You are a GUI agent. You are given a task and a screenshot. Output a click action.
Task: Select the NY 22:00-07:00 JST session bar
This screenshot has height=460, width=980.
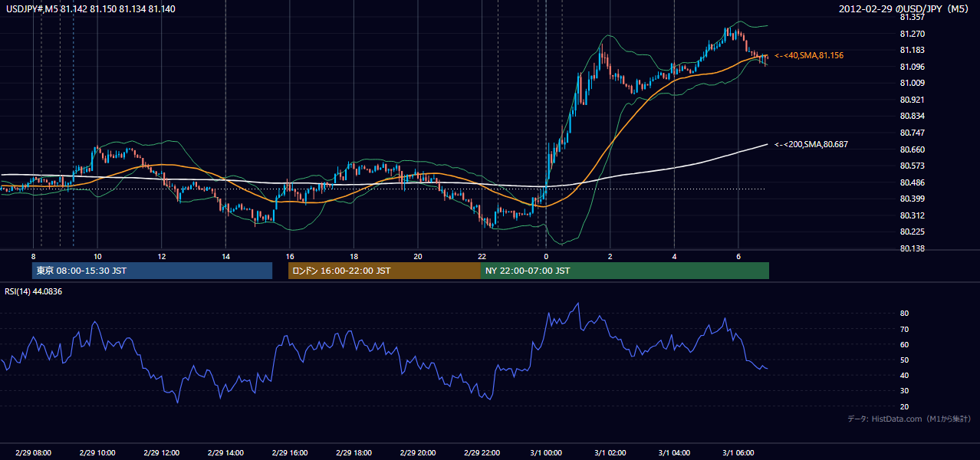point(625,271)
